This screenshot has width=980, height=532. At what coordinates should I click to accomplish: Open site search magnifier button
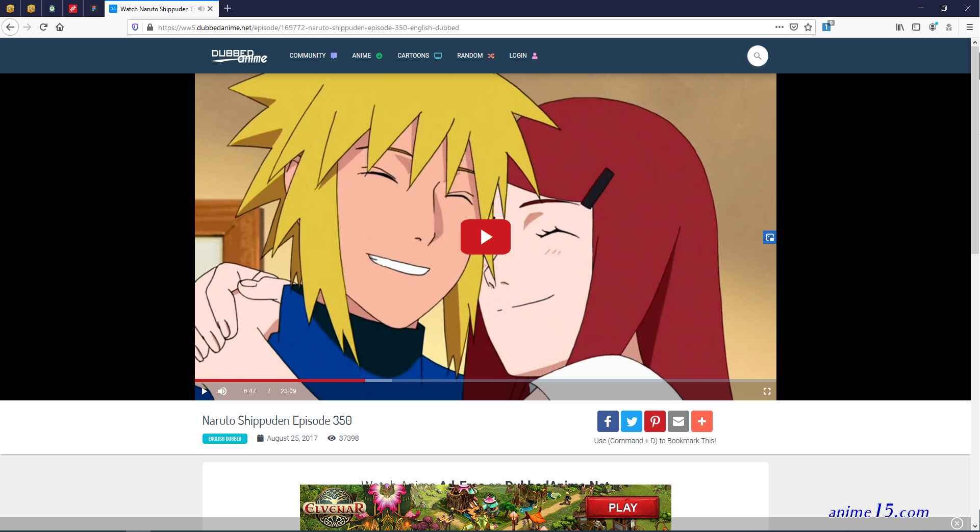758,56
